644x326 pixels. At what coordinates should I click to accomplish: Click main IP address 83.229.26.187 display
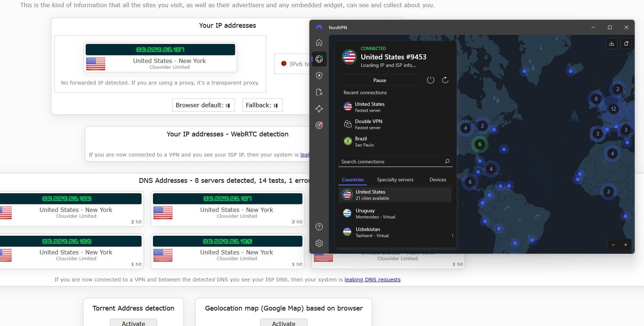pyautogui.click(x=160, y=50)
